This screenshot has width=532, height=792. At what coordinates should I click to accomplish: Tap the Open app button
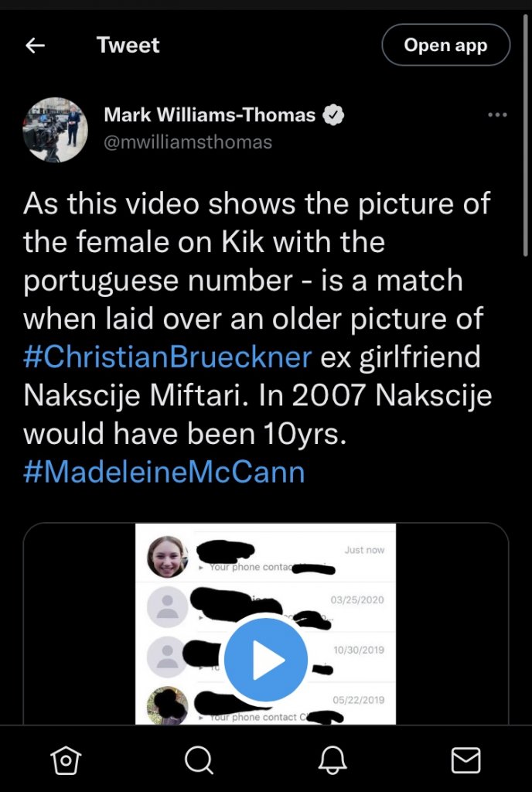[x=445, y=45]
